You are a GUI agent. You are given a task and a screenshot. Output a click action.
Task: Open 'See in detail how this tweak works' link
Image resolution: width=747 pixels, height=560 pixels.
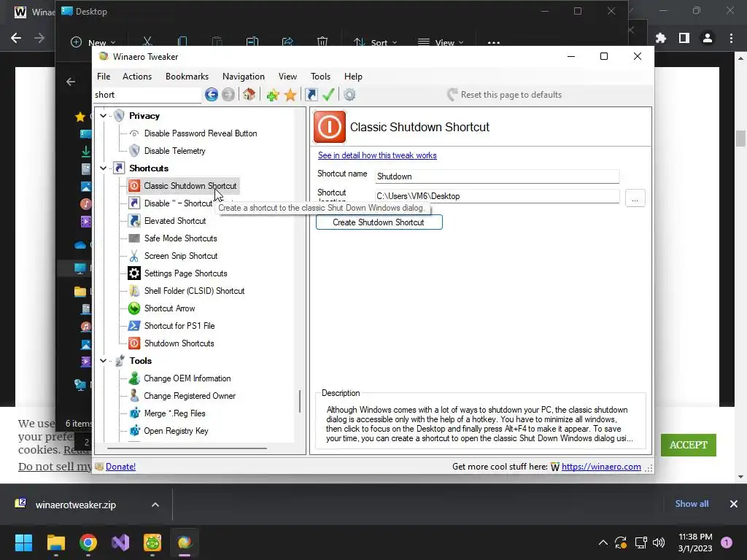[377, 155]
